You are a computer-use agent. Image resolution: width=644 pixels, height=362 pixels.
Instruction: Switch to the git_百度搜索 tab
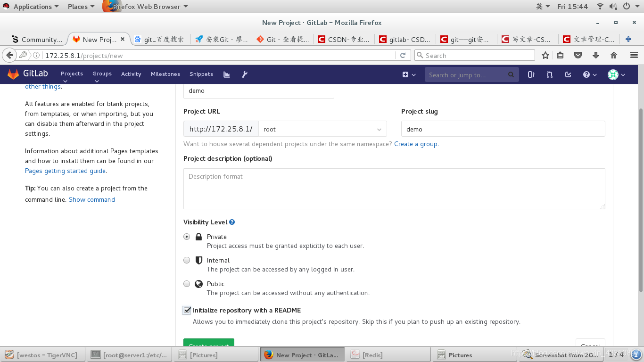click(x=159, y=39)
